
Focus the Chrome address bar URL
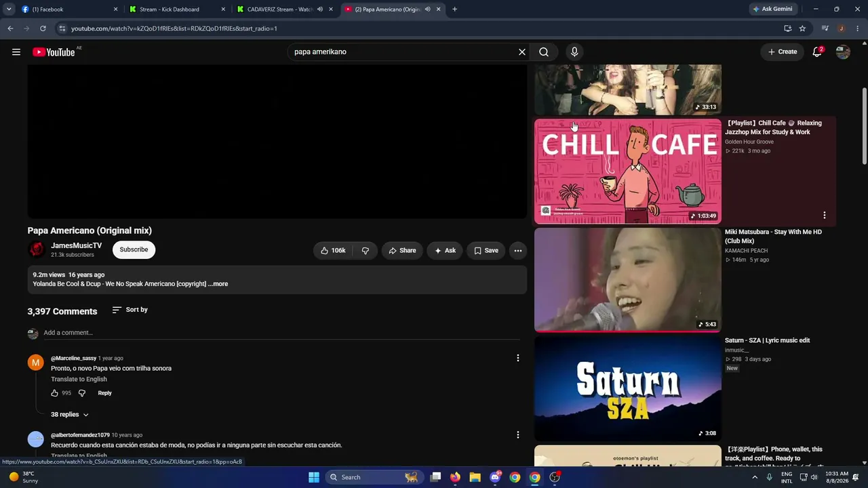174,28
